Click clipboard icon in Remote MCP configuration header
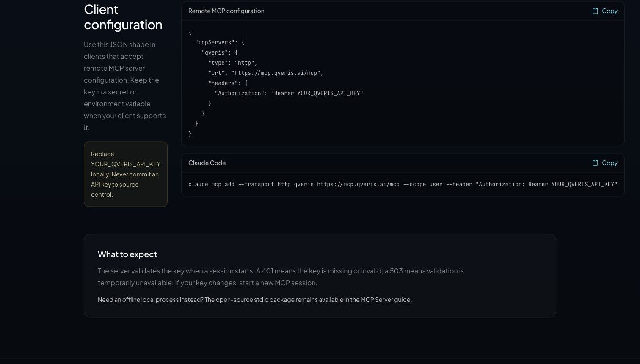The width and height of the screenshot is (640, 364). point(595,11)
